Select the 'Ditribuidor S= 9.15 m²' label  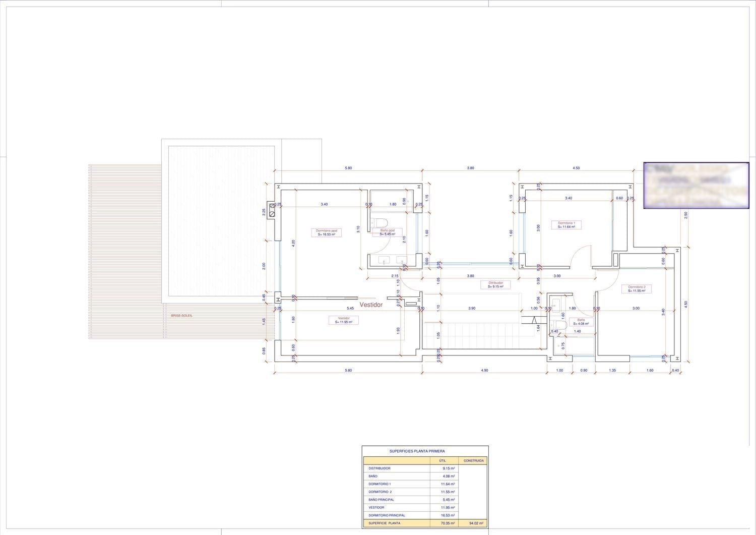coord(496,285)
